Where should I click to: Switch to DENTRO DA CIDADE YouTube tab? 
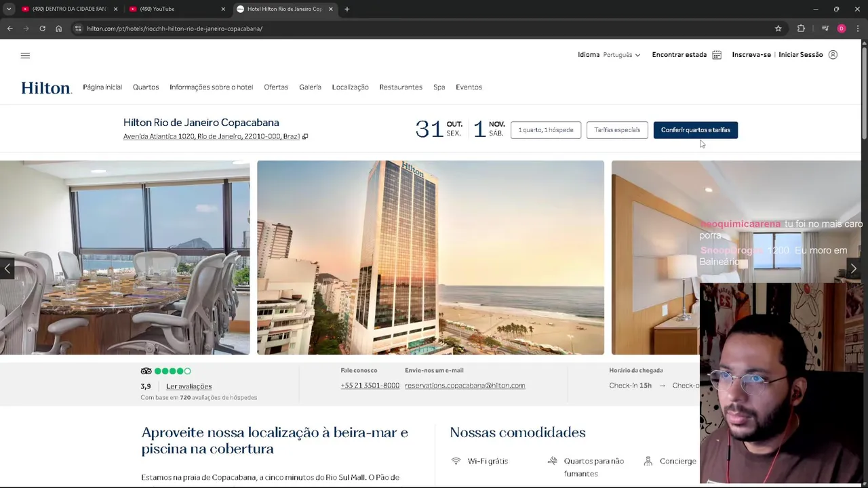point(70,9)
